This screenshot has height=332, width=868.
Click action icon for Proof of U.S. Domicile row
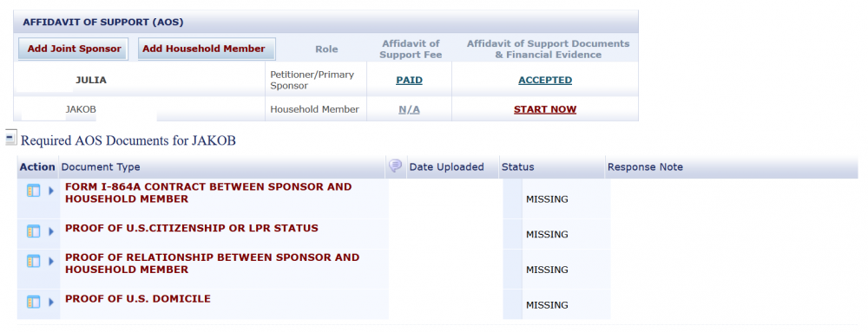[34, 303]
